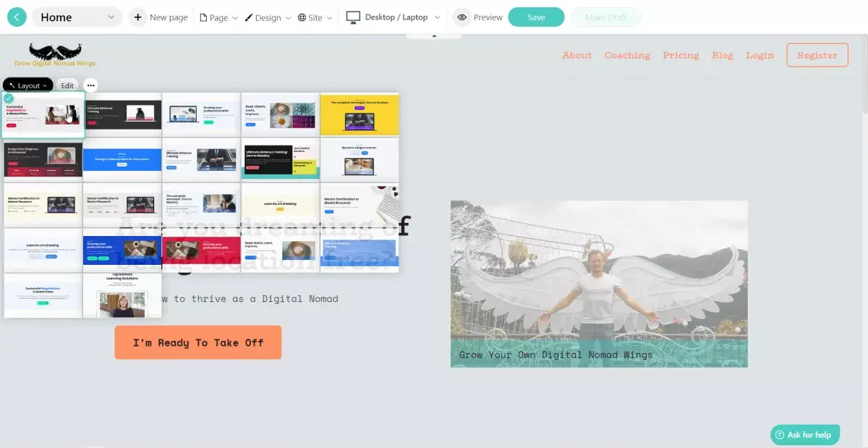
Task: Click the section Edit button
Action: click(x=67, y=85)
